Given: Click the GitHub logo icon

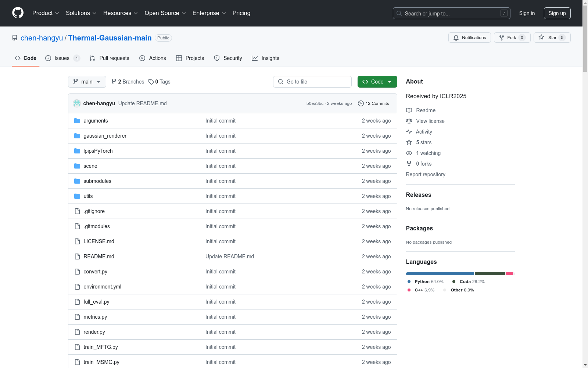Looking at the screenshot, I should click(18, 13).
